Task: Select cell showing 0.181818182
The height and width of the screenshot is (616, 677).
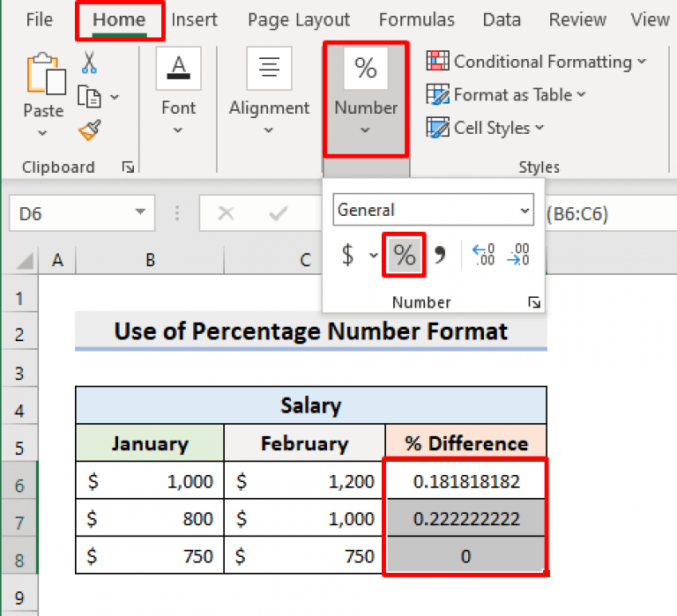Action: pos(465,481)
